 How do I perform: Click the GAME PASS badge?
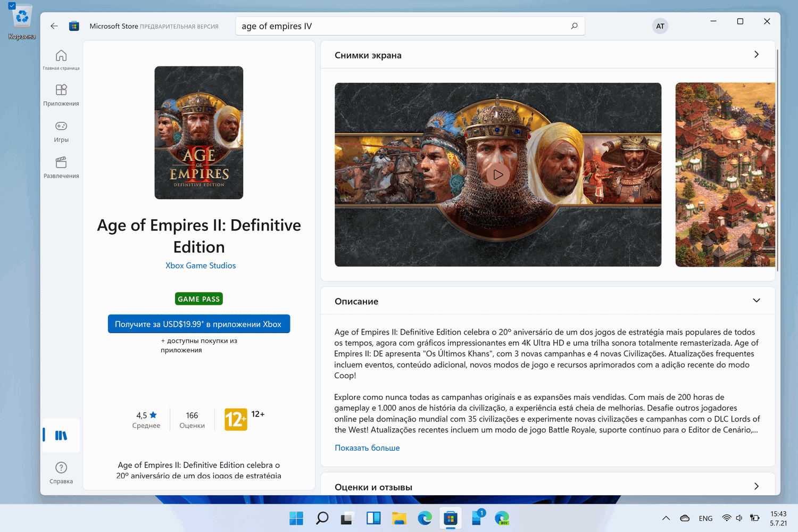(x=199, y=299)
